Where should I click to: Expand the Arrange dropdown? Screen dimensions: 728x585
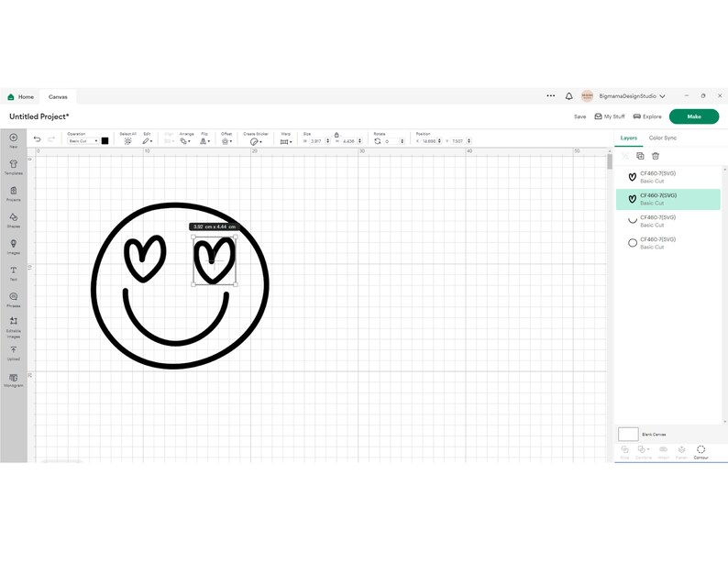[185, 141]
